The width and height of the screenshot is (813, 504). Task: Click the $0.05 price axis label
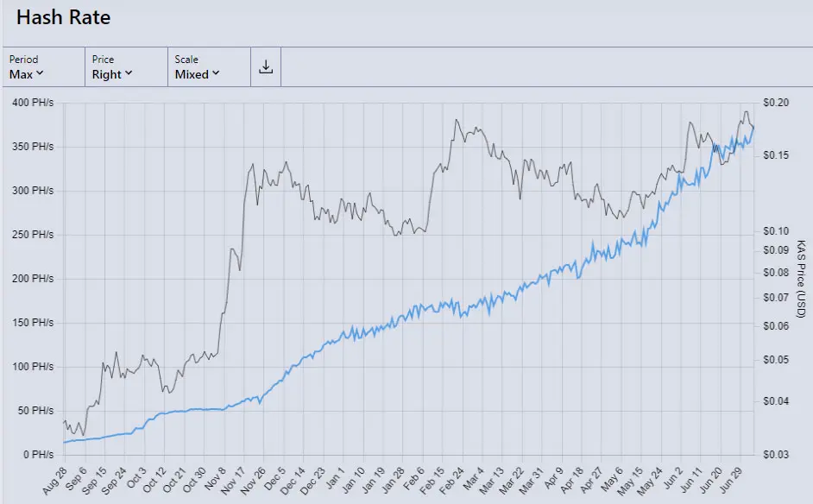[x=776, y=360]
